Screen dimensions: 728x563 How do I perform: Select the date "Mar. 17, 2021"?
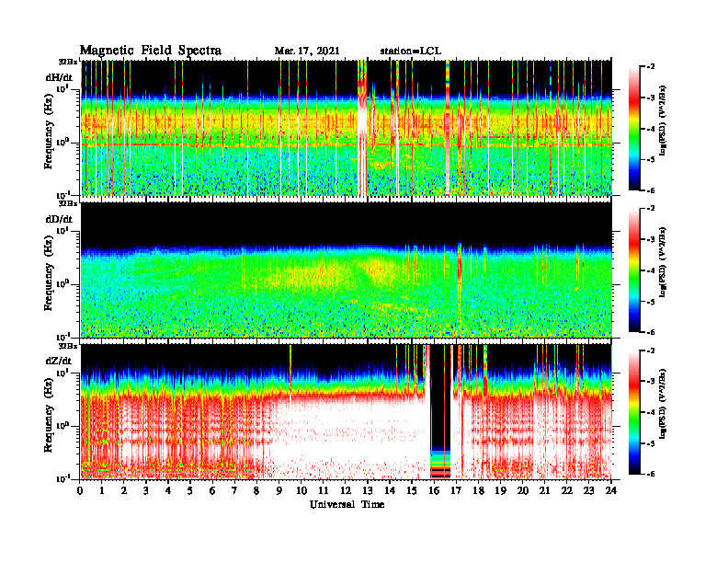(x=307, y=52)
